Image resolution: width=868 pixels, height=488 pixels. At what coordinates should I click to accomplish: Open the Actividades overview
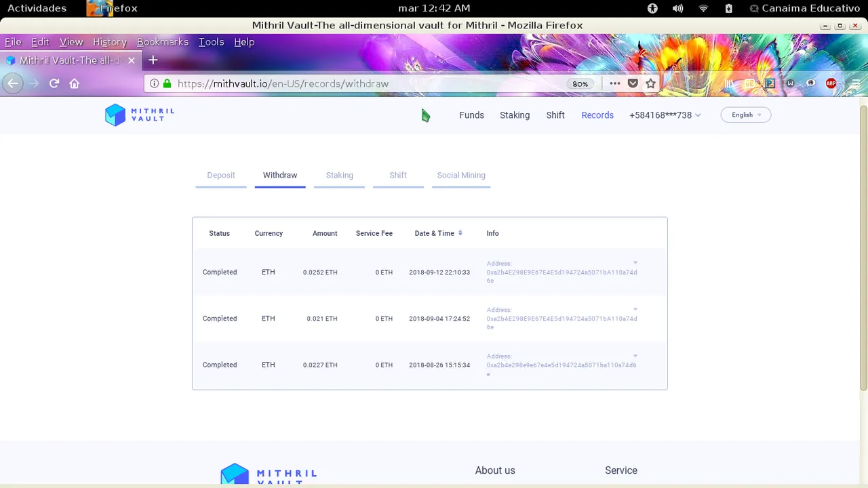(x=37, y=8)
